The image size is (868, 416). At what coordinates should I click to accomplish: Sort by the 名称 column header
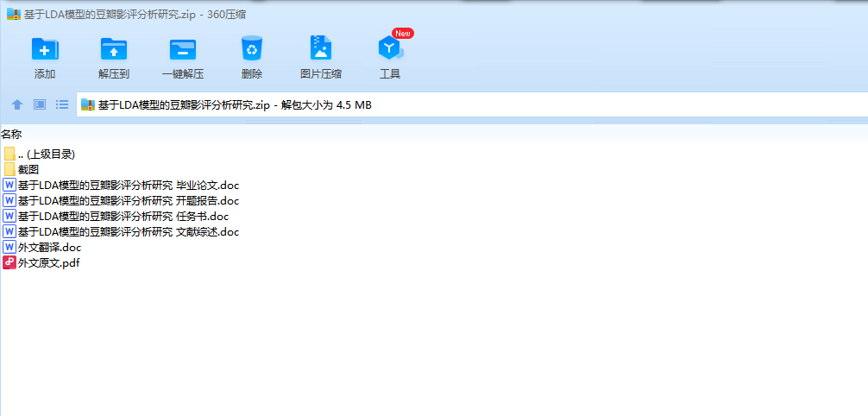tap(11, 134)
